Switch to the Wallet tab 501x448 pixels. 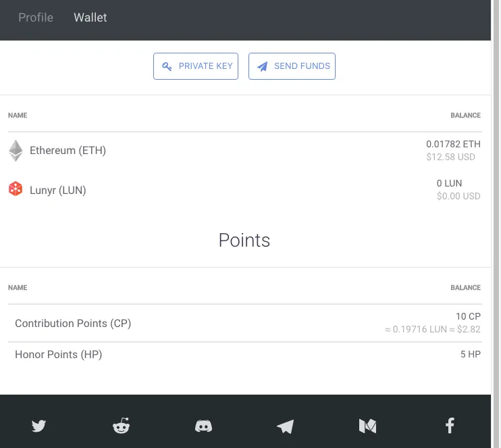(x=90, y=18)
